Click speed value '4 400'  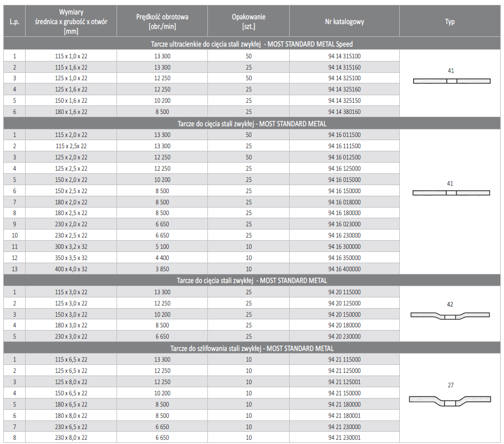162,258
